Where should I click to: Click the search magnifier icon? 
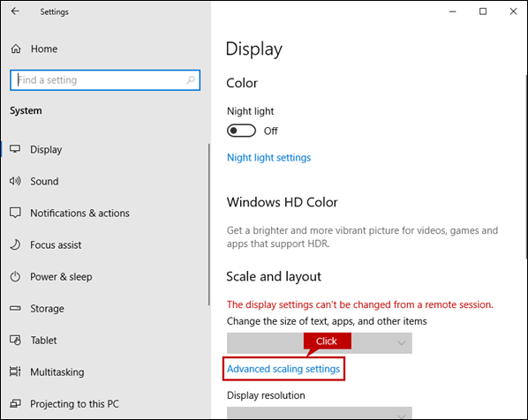click(191, 80)
